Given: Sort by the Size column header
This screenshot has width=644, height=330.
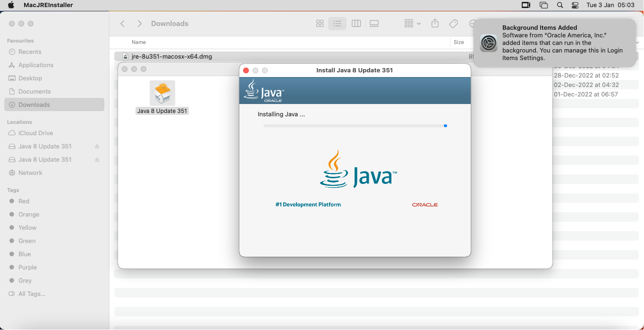Looking at the screenshot, I should pos(459,43).
